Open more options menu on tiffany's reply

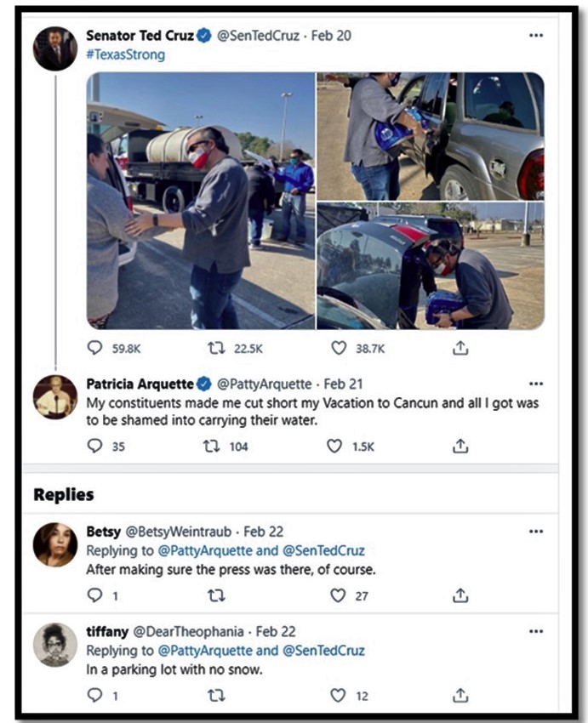[535, 631]
